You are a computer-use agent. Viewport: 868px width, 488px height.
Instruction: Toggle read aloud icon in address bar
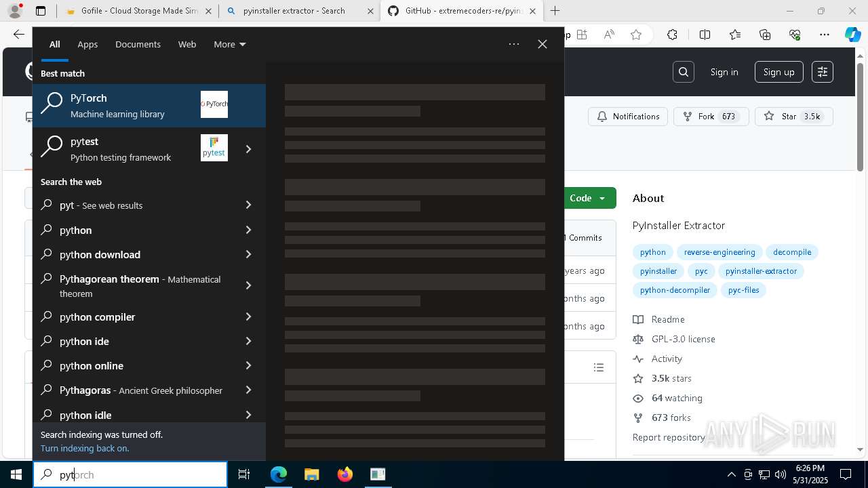[609, 35]
